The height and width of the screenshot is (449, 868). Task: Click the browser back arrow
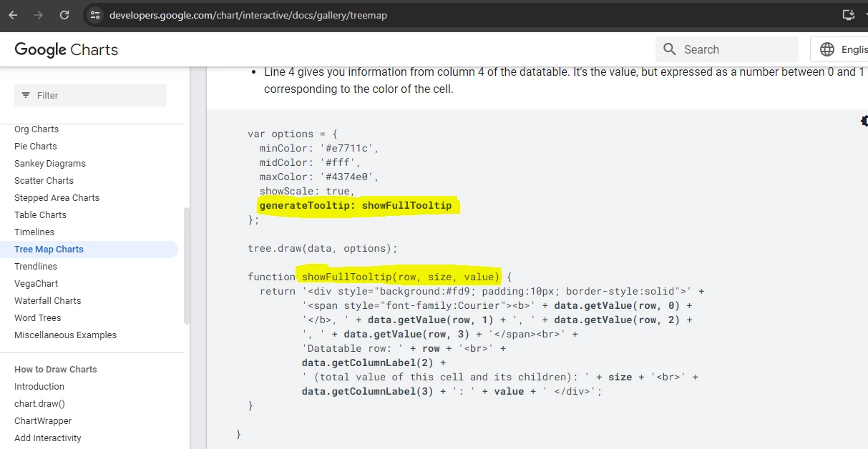13,15
